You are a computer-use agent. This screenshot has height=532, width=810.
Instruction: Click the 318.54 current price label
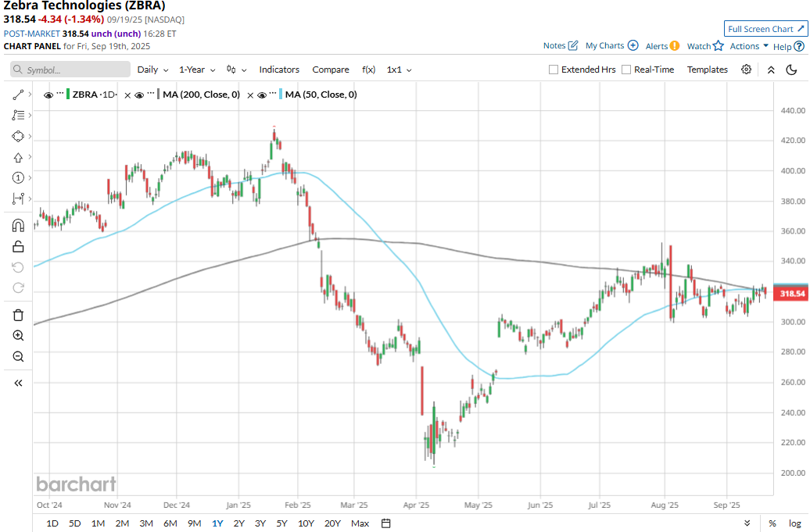(x=793, y=294)
